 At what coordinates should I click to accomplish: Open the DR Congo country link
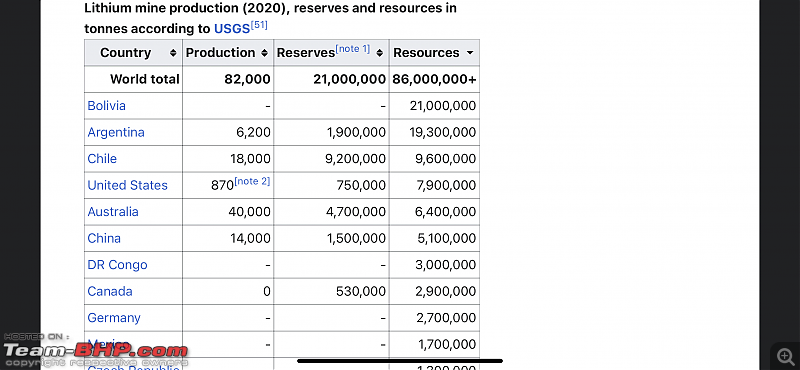pyautogui.click(x=117, y=265)
